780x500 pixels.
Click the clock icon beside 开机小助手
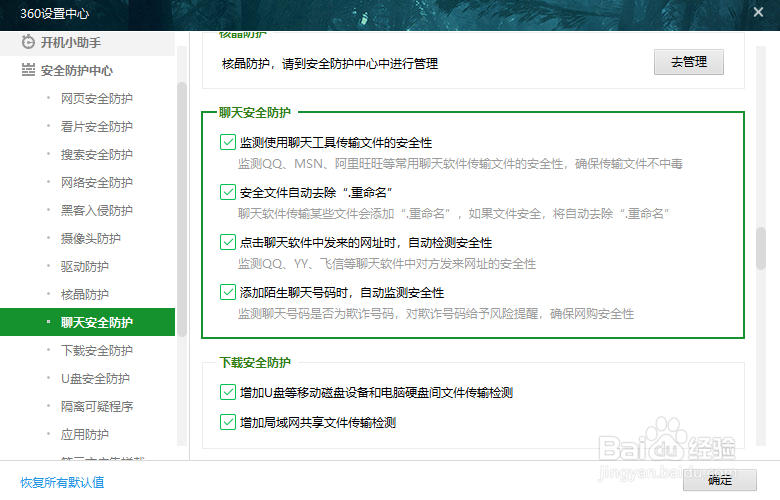(x=28, y=42)
